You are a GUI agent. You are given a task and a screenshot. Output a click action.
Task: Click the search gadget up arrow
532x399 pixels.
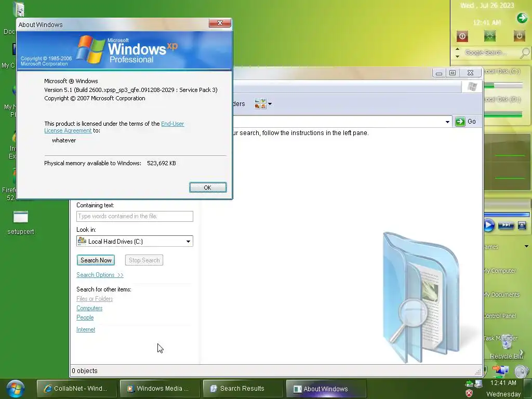(x=457, y=49)
